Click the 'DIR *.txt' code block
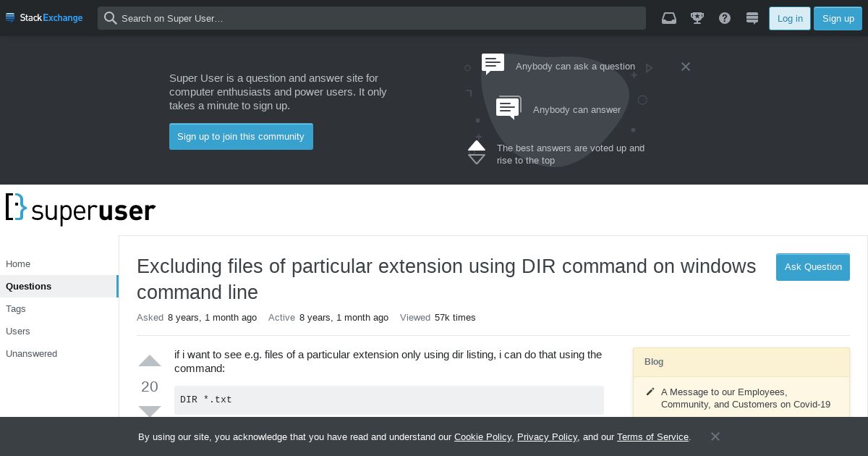This screenshot has width=868, height=456. [389, 400]
